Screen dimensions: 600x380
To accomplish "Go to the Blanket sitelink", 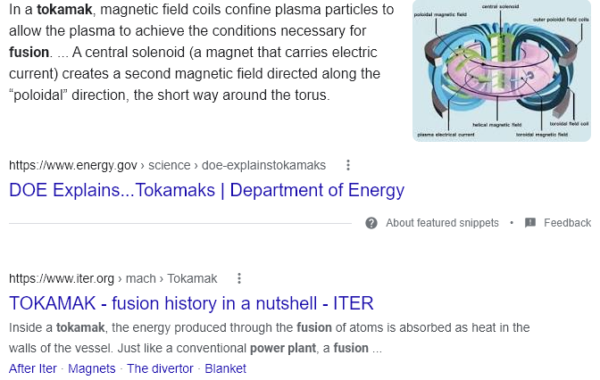I will [x=225, y=369].
